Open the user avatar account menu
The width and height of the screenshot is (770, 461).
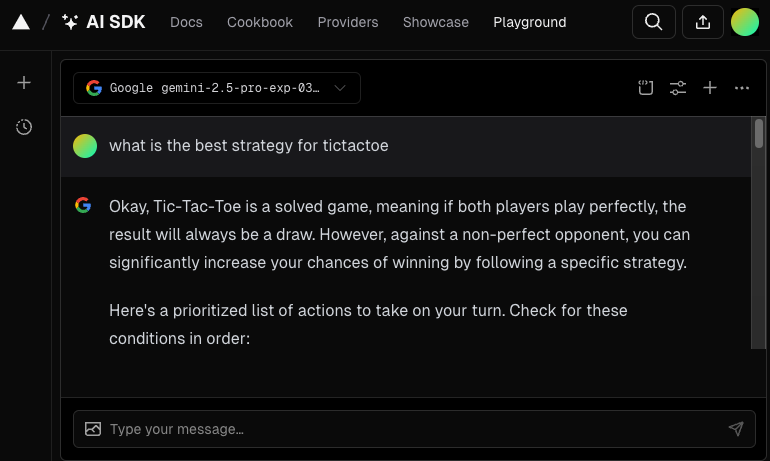[745, 22]
